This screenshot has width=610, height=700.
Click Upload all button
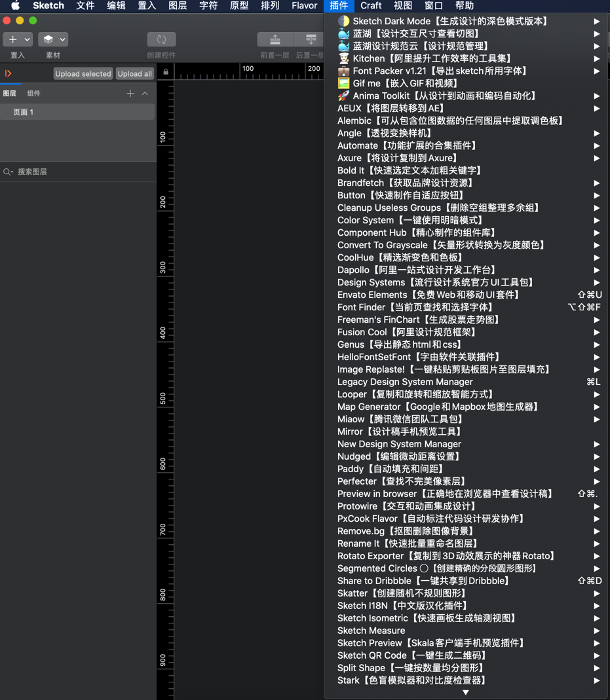coord(134,73)
